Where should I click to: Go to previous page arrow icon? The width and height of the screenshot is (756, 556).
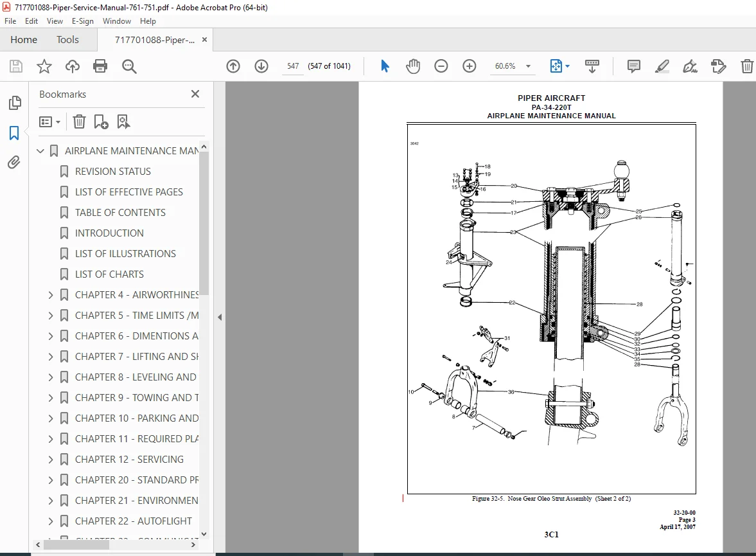[233, 66]
